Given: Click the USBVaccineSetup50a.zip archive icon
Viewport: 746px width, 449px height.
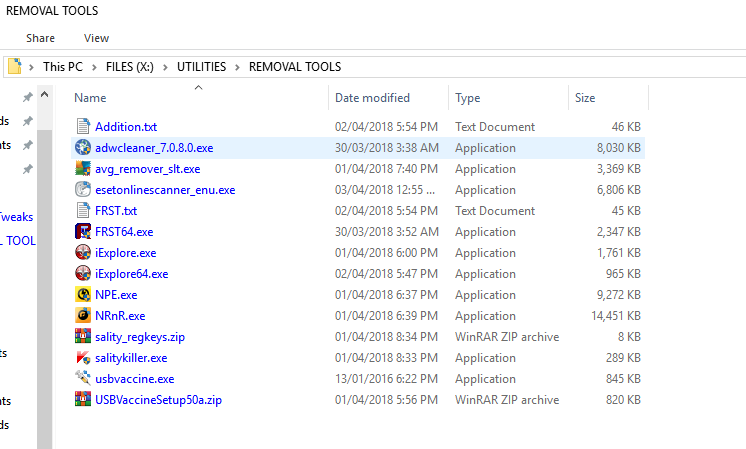Looking at the screenshot, I should click(83, 399).
